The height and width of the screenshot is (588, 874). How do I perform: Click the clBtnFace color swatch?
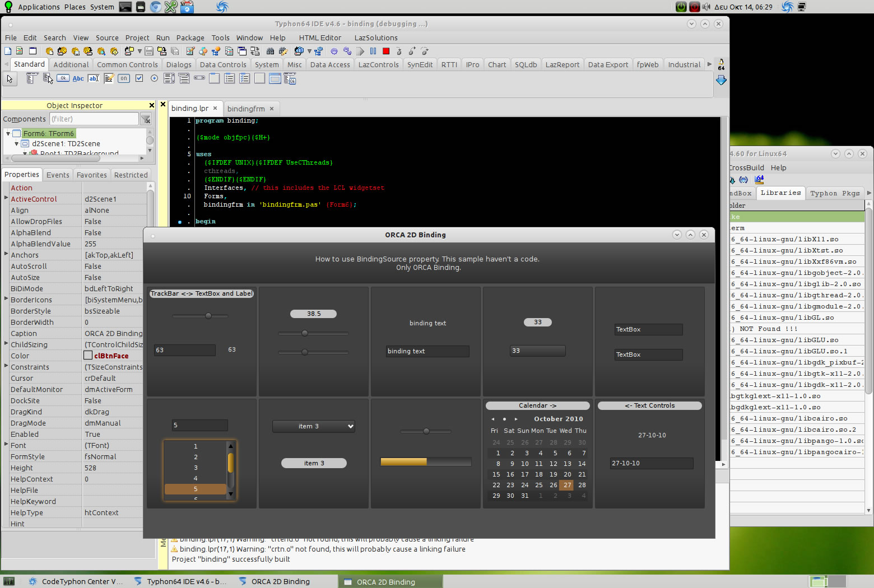click(88, 355)
